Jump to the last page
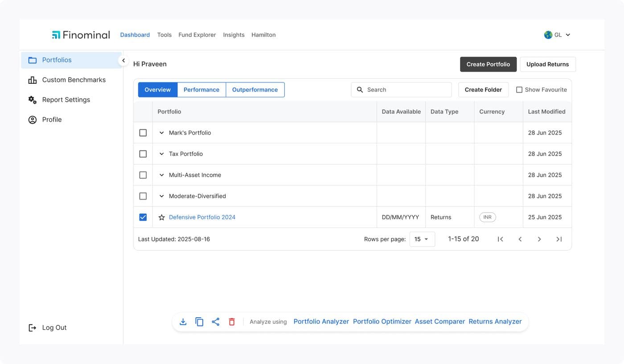Image resolution: width=624 pixels, height=364 pixels. tap(559, 239)
